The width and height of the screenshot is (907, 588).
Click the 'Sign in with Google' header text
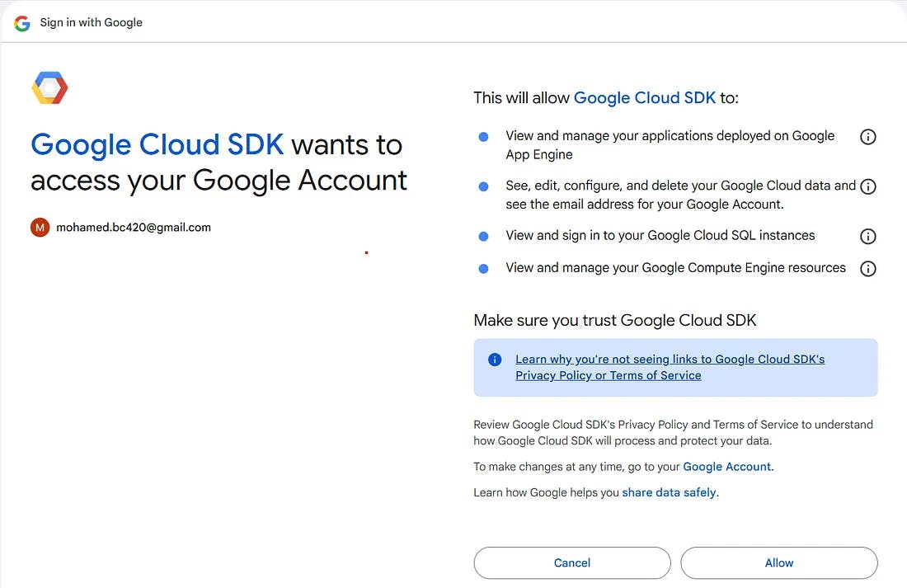point(91,22)
